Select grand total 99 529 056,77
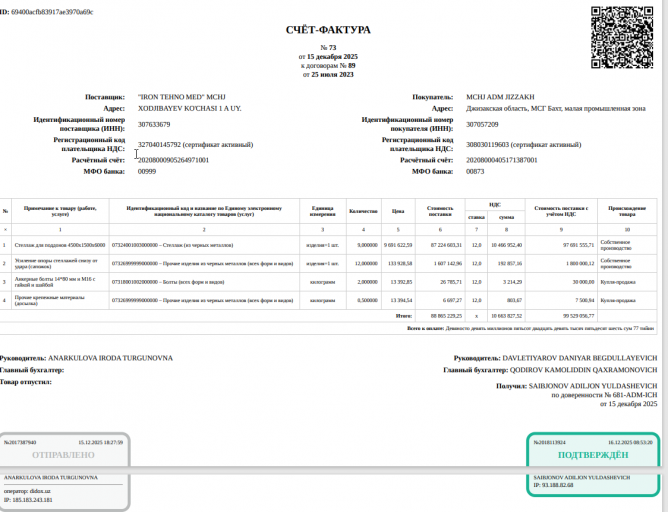Viewport: 668px width, 512px height. click(x=578, y=316)
